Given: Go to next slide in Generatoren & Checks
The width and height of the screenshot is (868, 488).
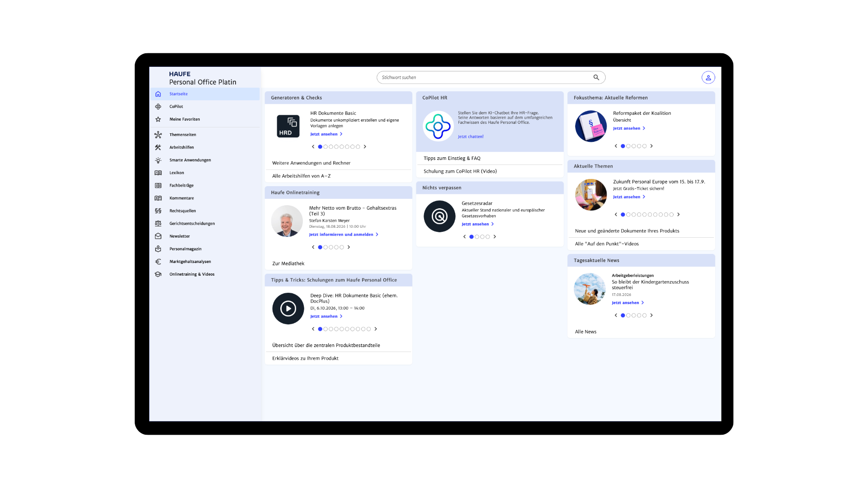Looking at the screenshot, I should pyautogui.click(x=365, y=147).
